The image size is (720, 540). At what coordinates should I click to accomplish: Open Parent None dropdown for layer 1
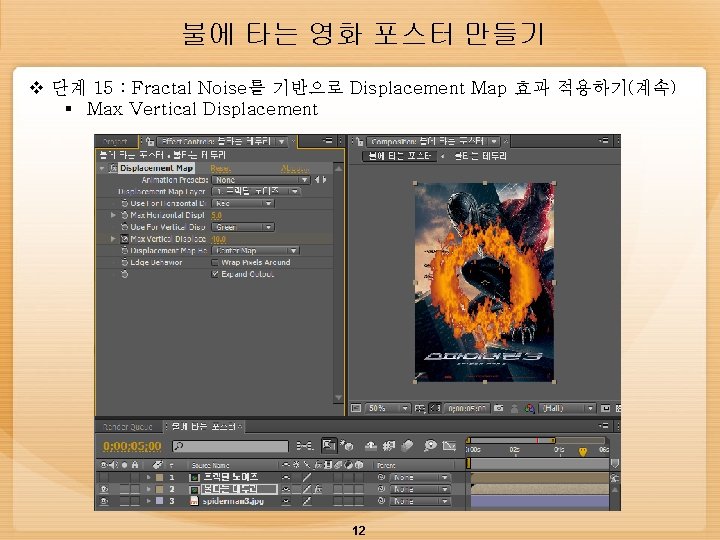[420, 478]
